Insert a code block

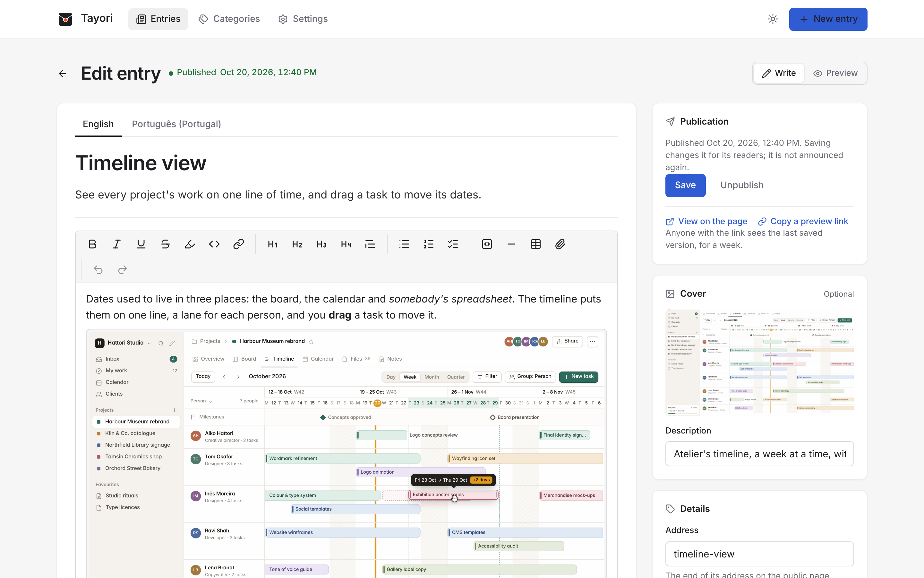coord(487,244)
